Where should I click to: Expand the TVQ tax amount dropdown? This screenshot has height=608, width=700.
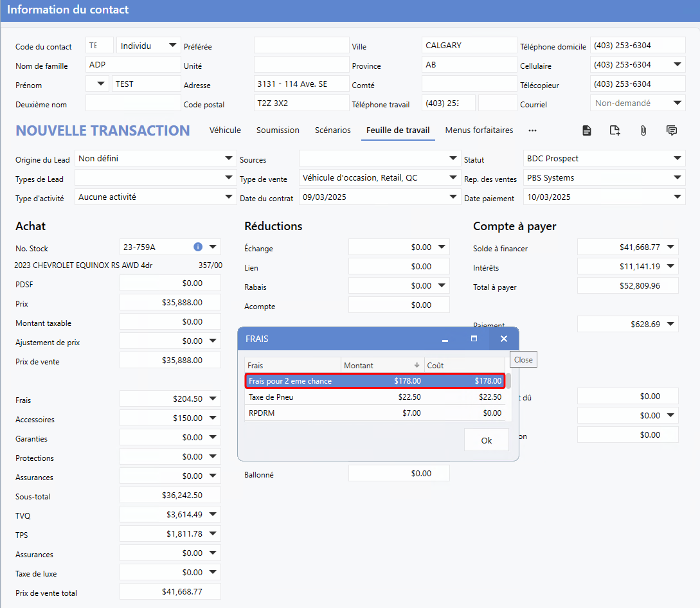click(213, 515)
